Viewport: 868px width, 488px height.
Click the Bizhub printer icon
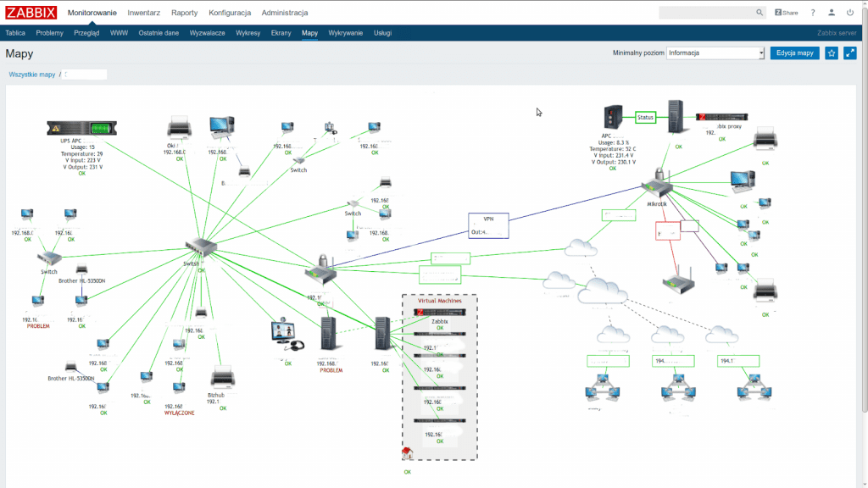222,376
